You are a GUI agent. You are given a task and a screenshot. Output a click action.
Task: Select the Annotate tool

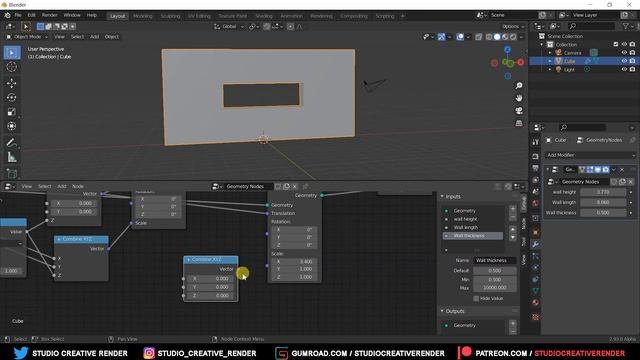[x=12, y=142]
